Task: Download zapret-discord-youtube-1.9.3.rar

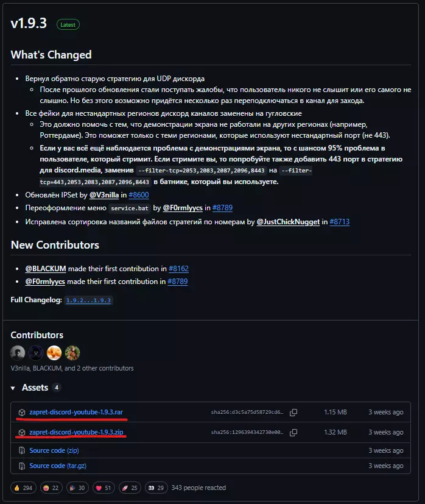Action: [76, 413]
